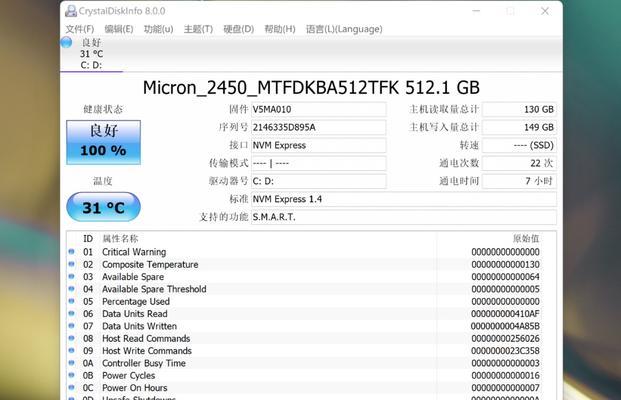Click the status dot for Critical Warning

click(x=71, y=251)
